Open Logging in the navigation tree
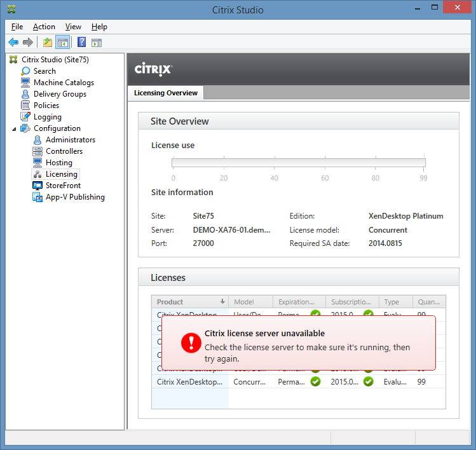Viewport: 476px width, 450px height. 48,117
